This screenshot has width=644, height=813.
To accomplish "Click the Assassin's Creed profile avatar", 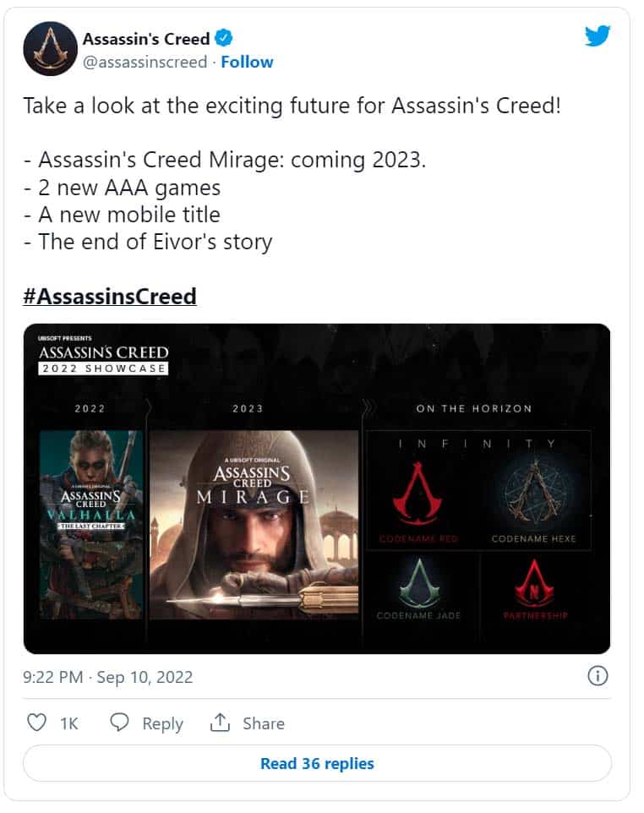I will 49,49.
